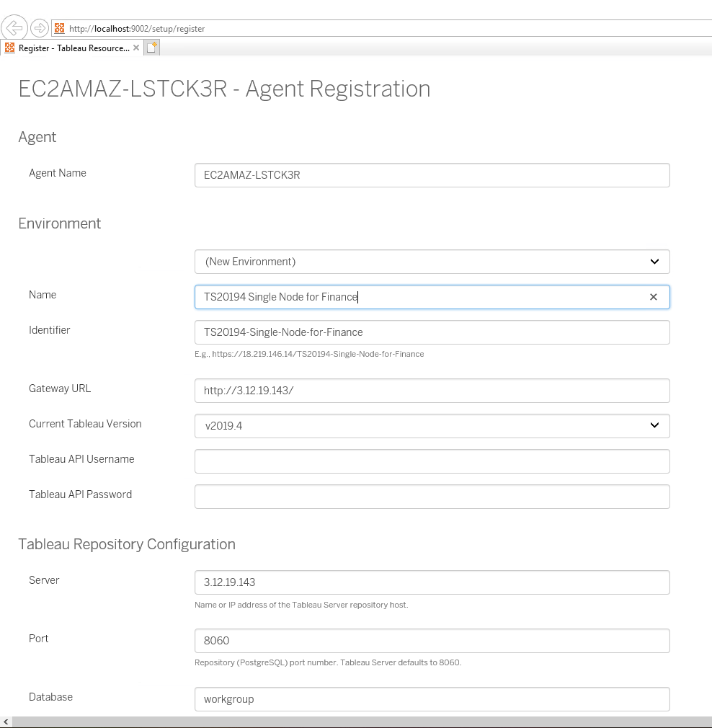Click the localhost URL address bar
This screenshot has width=712, height=728.
click(x=360, y=29)
